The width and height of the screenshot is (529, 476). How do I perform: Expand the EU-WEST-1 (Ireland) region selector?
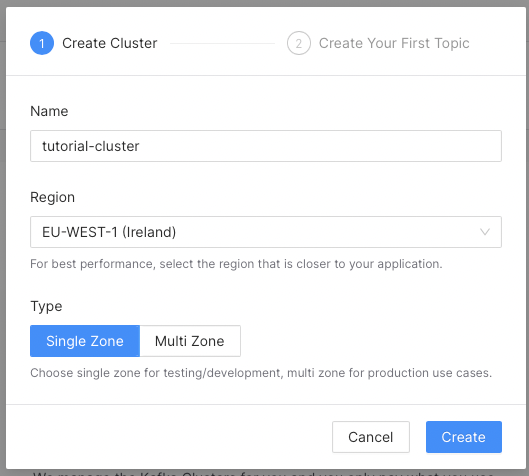[x=266, y=232]
